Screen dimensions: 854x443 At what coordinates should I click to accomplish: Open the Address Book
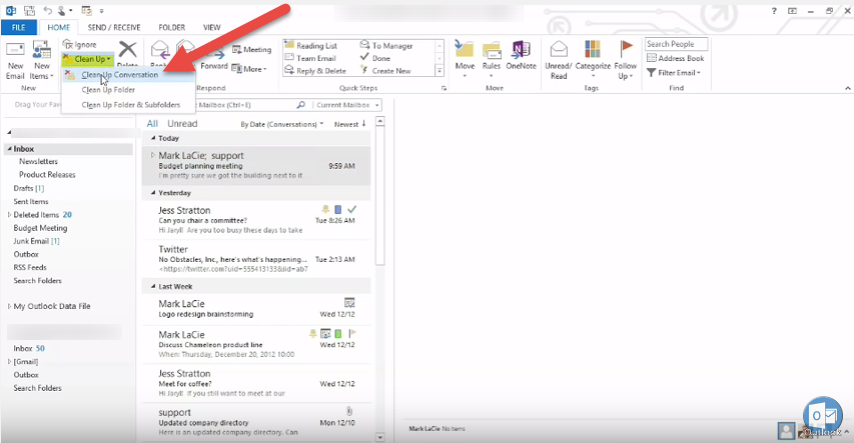pos(675,58)
